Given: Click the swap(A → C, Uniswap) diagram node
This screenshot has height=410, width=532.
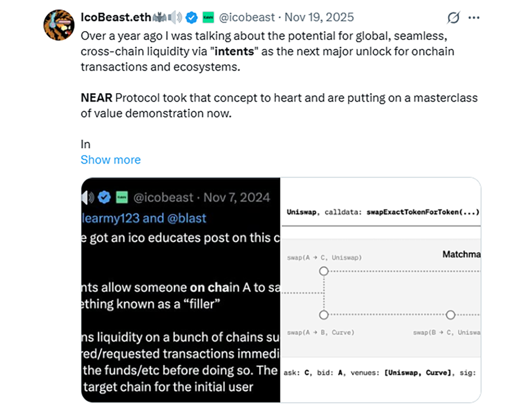Looking at the screenshot, I should [x=324, y=271].
